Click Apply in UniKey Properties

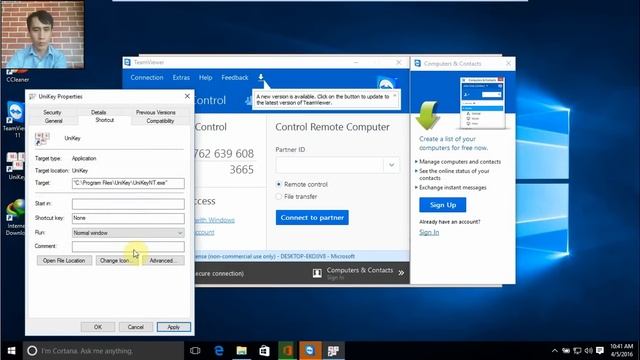(x=173, y=327)
